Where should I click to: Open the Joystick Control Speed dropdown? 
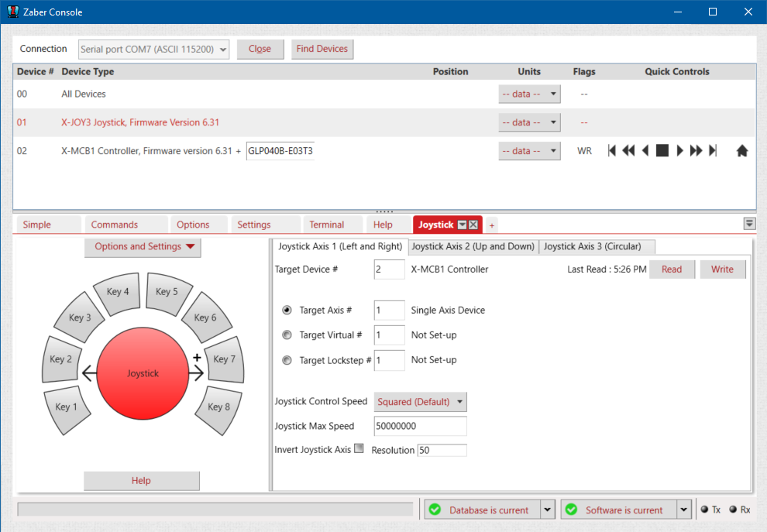click(420, 402)
